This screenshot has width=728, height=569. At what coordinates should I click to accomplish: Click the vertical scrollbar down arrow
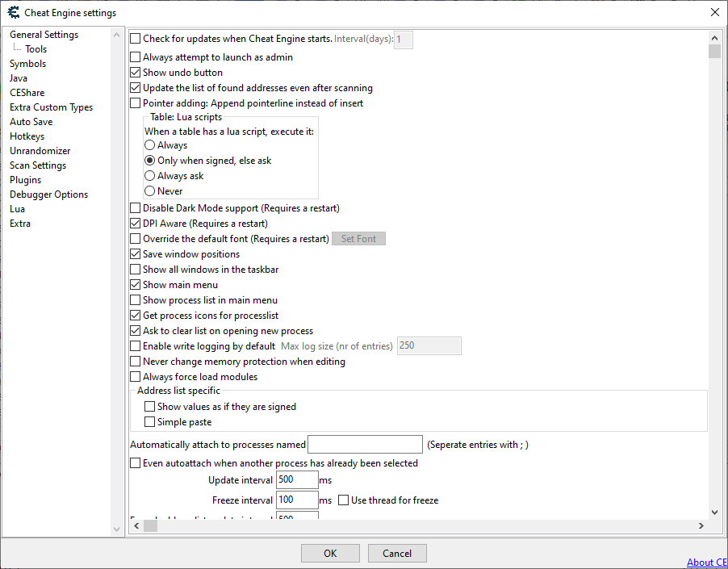pyautogui.click(x=714, y=512)
